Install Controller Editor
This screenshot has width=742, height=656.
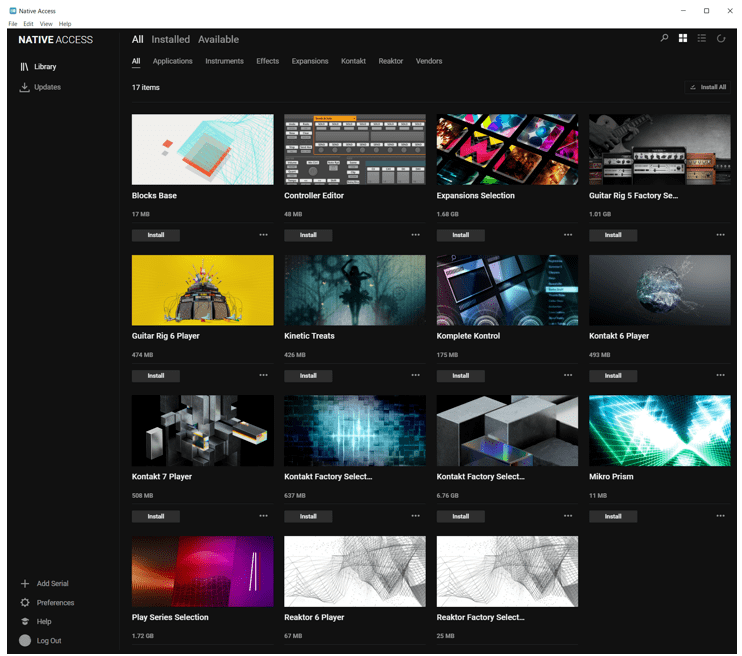click(x=308, y=235)
